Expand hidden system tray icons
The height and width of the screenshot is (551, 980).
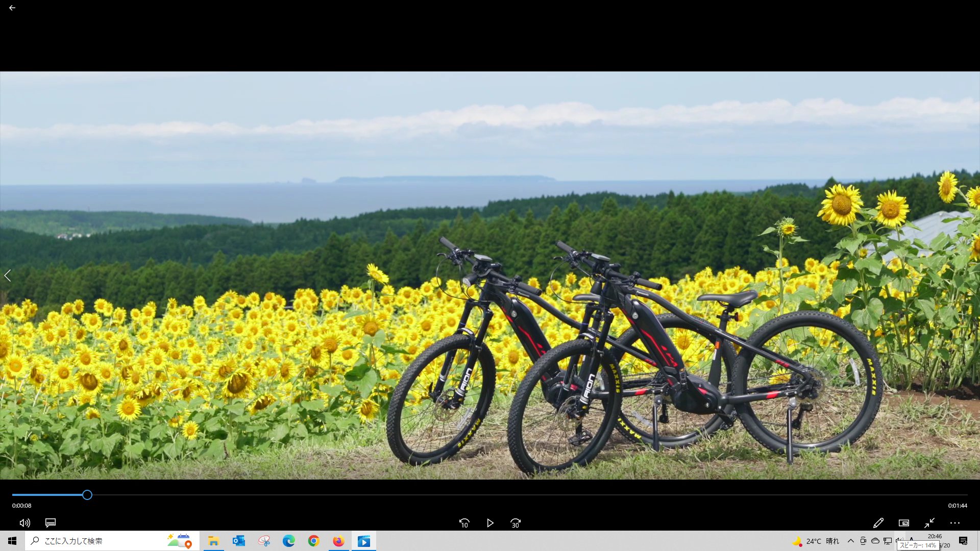point(850,541)
